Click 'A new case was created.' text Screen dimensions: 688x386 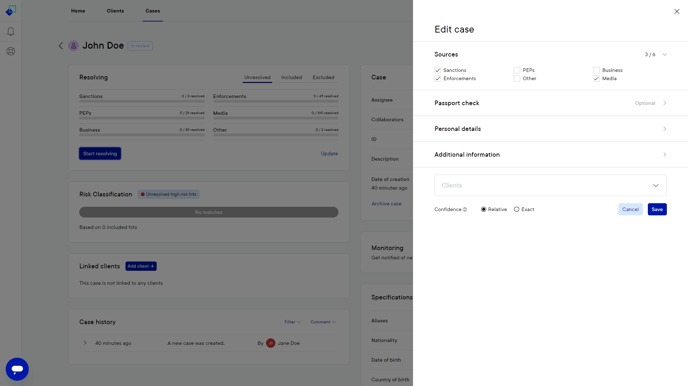196,343
